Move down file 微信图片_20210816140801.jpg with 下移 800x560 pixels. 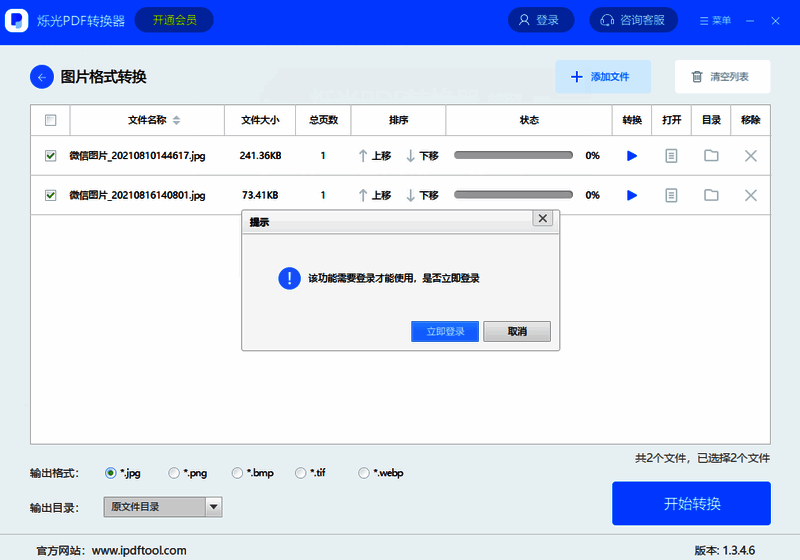(x=422, y=195)
